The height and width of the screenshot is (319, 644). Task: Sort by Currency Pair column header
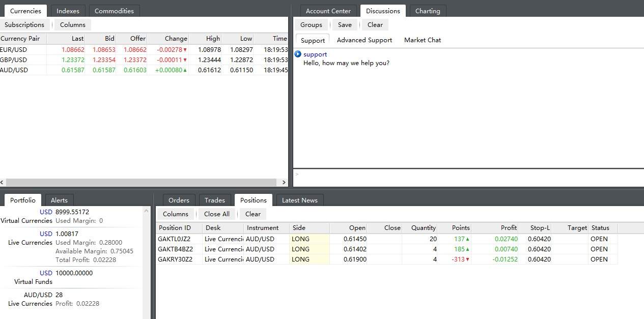[23, 38]
